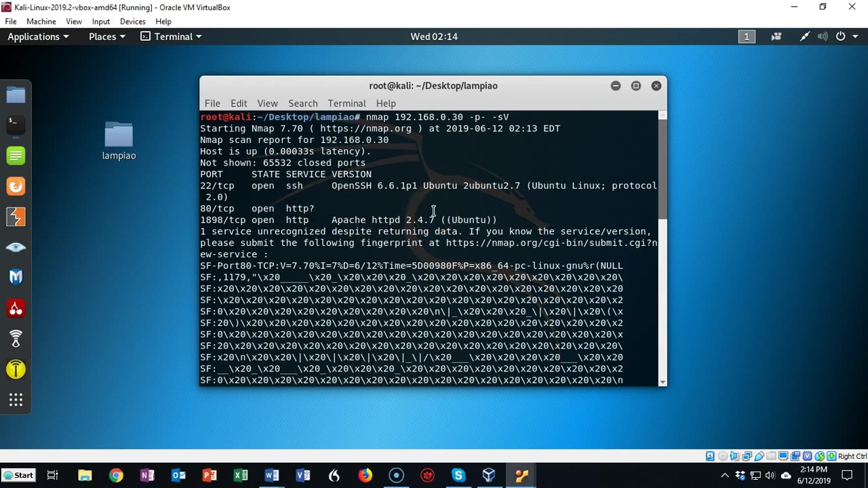Open the Places menu
Viewport: 868px width, 488px height.
tap(107, 37)
